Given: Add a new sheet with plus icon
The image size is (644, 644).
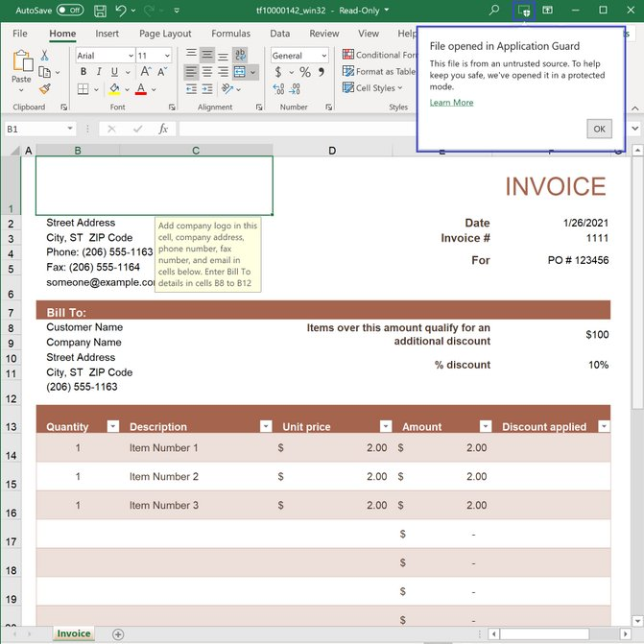Looking at the screenshot, I should click(118, 634).
